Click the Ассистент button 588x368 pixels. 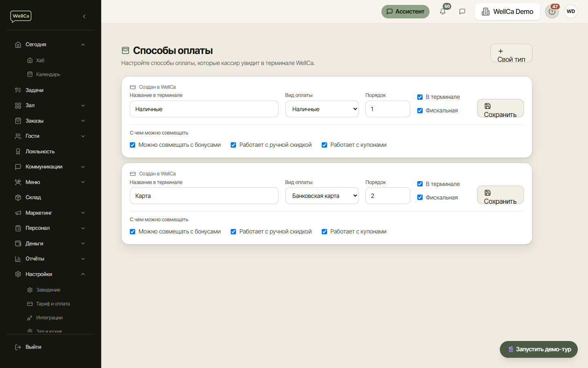click(x=405, y=11)
